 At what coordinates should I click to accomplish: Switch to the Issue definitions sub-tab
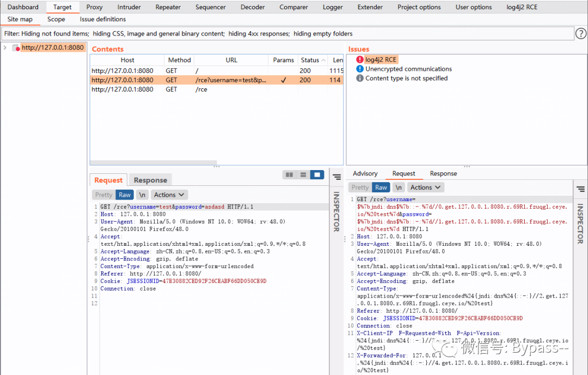click(x=103, y=19)
